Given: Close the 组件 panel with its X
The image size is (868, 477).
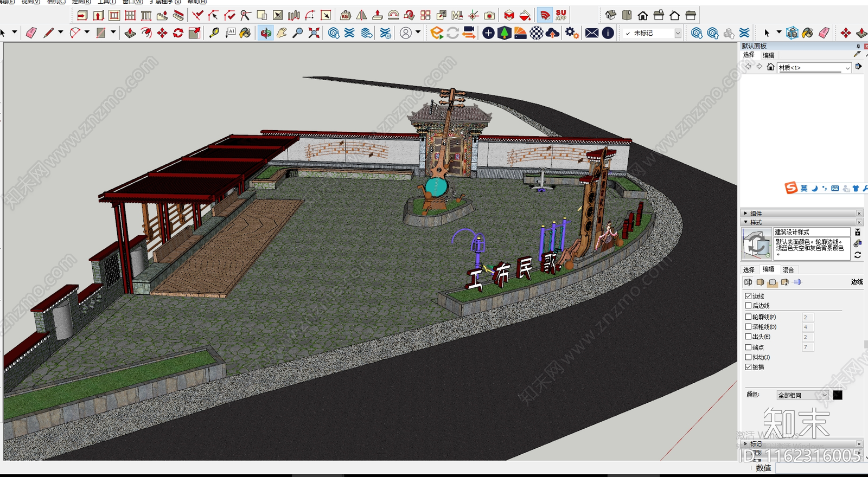Looking at the screenshot, I should click(x=859, y=214).
